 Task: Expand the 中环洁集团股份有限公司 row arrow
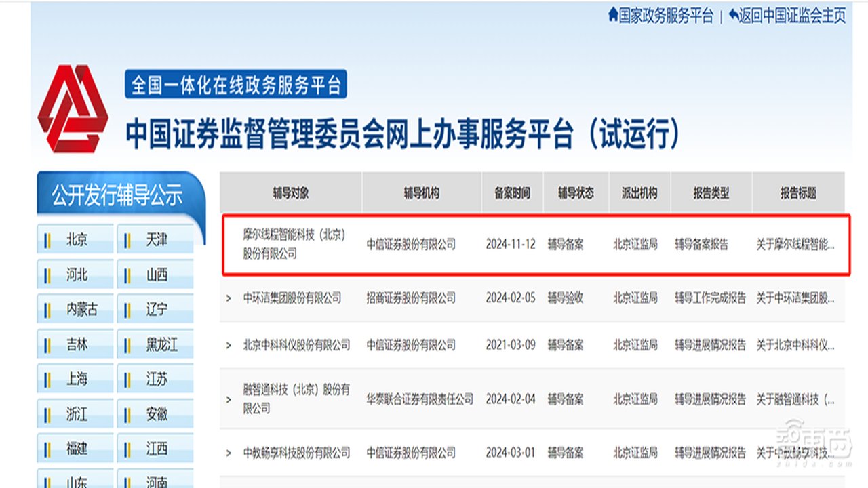[x=229, y=298]
